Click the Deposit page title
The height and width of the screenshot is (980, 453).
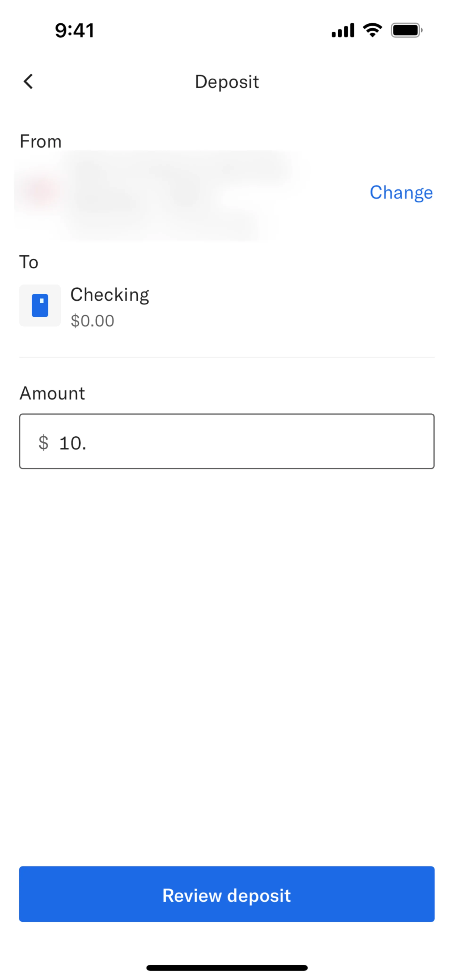(x=227, y=82)
